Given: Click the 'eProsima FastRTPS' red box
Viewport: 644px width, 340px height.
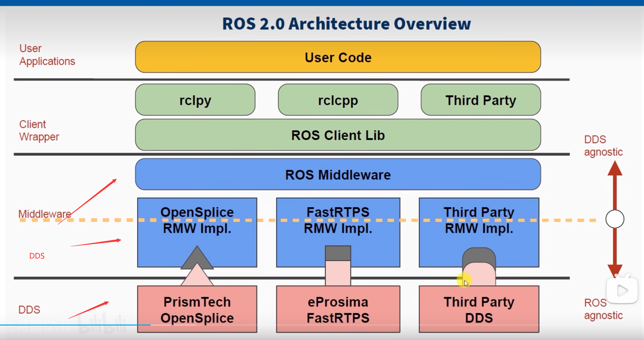Looking at the screenshot, I should [338, 309].
